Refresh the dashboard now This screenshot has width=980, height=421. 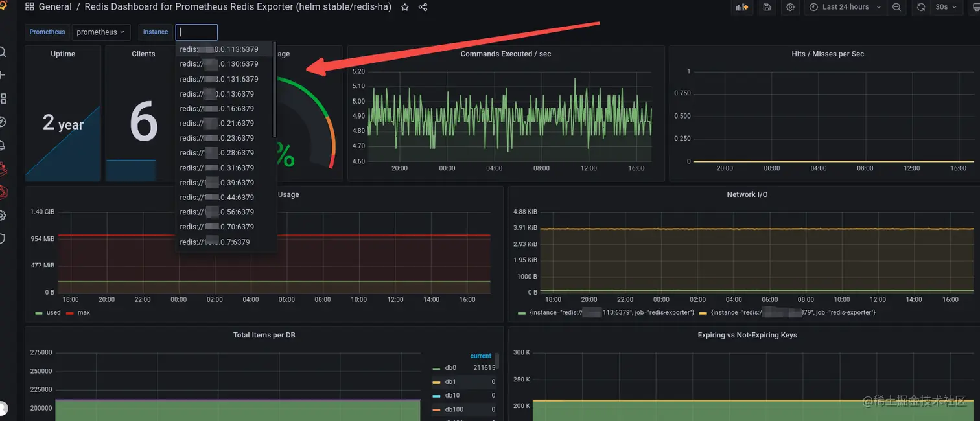coord(920,7)
